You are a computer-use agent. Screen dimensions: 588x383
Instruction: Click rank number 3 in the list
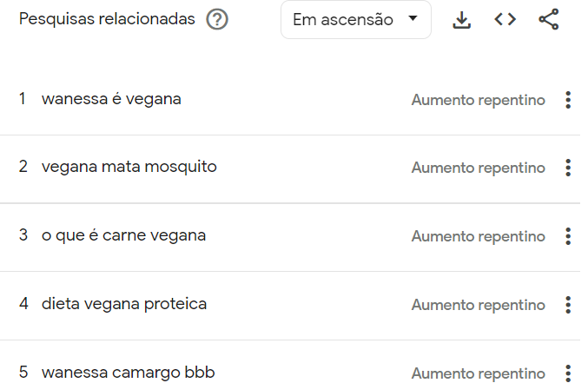[x=23, y=235]
